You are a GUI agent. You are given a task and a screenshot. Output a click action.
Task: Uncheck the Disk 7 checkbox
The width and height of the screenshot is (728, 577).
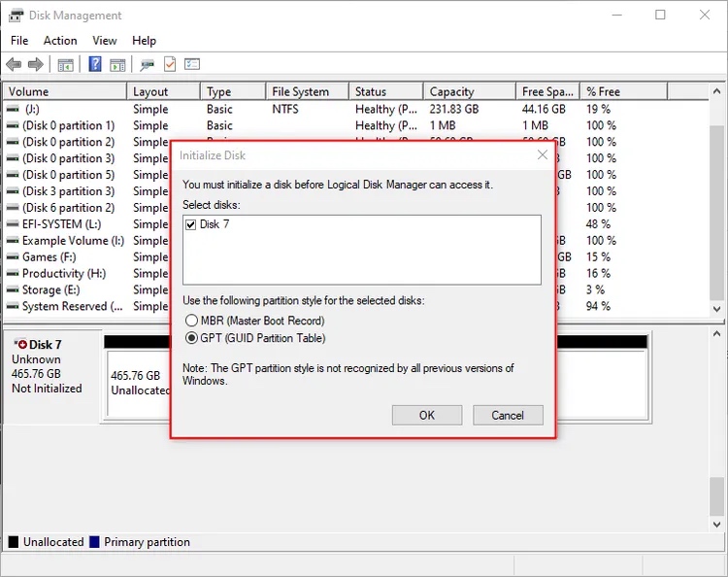(x=190, y=224)
